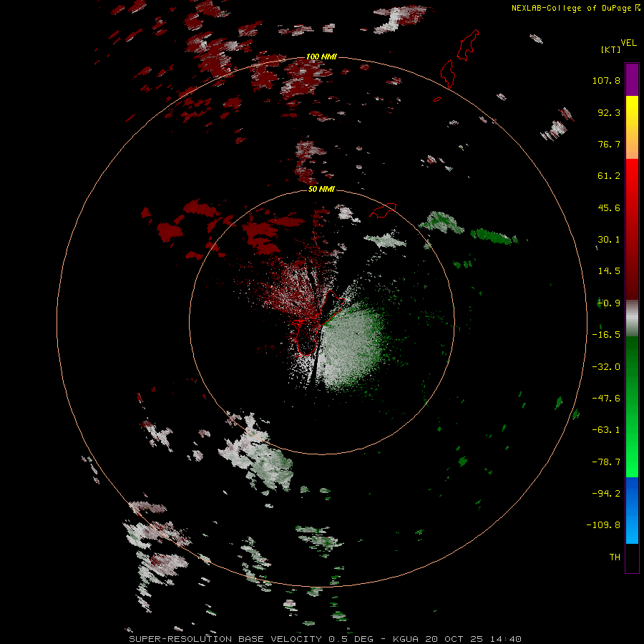Click the 30.1 scale value

609,240
